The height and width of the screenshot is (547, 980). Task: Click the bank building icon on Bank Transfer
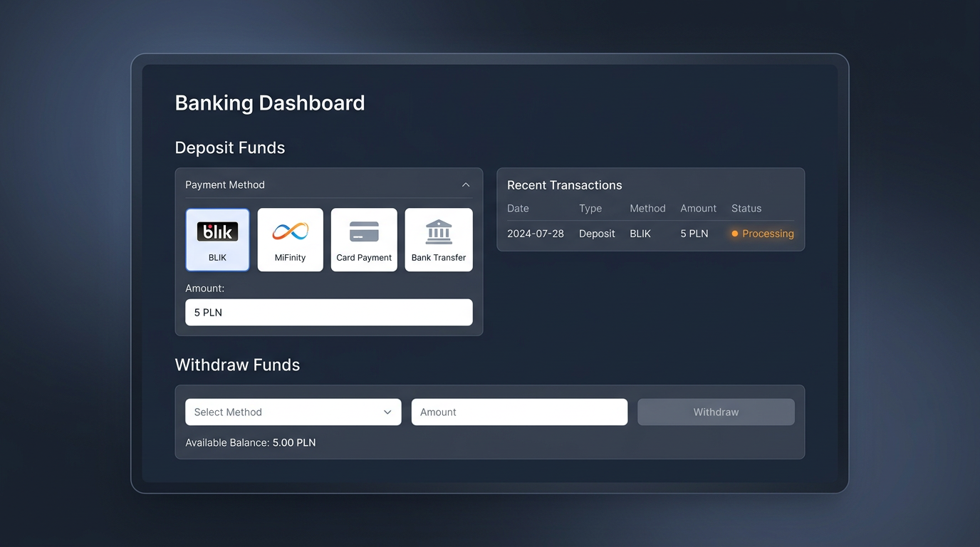pyautogui.click(x=438, y=230)
